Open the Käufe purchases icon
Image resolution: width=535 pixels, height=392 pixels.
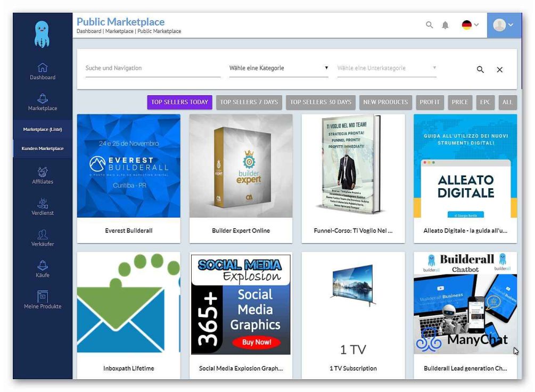click(x=42, y=265)
